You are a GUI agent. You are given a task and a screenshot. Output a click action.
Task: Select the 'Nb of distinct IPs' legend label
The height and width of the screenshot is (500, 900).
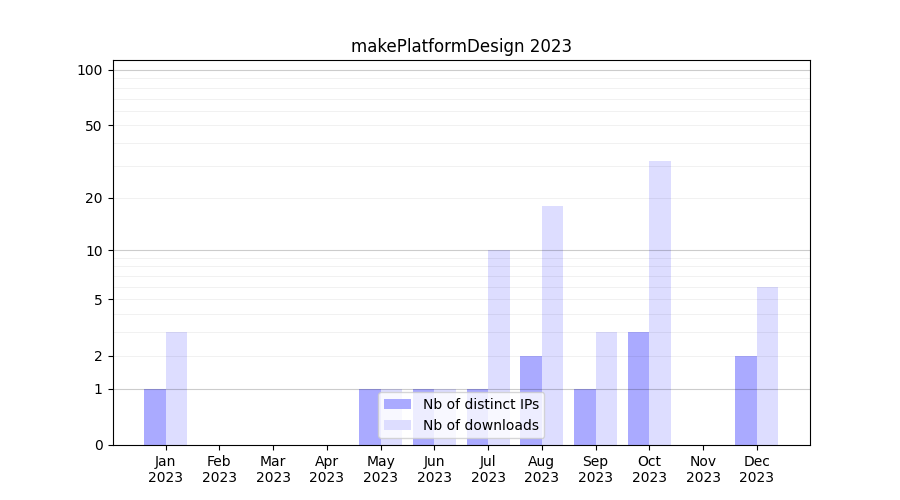480,404
